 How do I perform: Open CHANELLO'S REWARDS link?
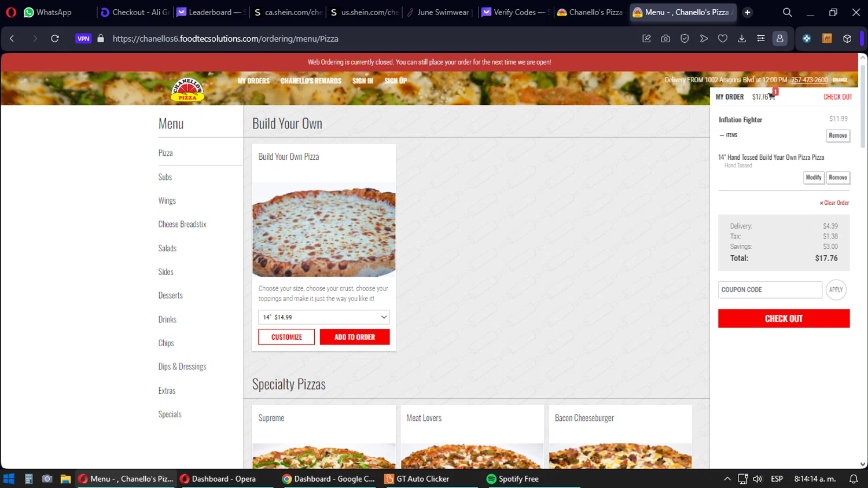click(x=311, y=81)
